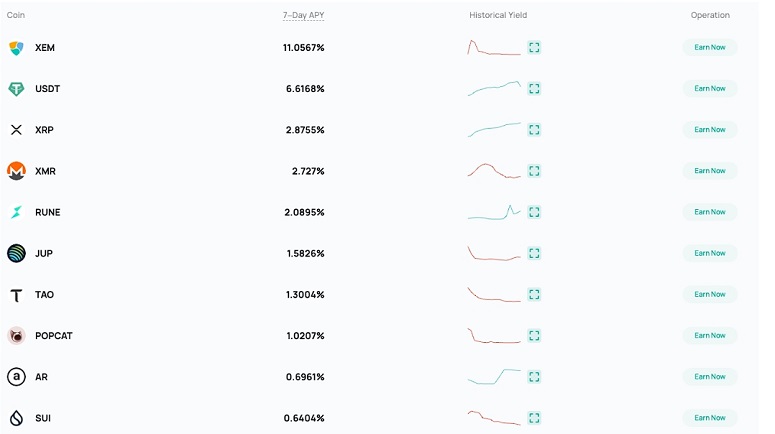Viewport: 775px width, 434px height.
Task: Click Earn Now in the SUI row
Action: pos(710,418)
